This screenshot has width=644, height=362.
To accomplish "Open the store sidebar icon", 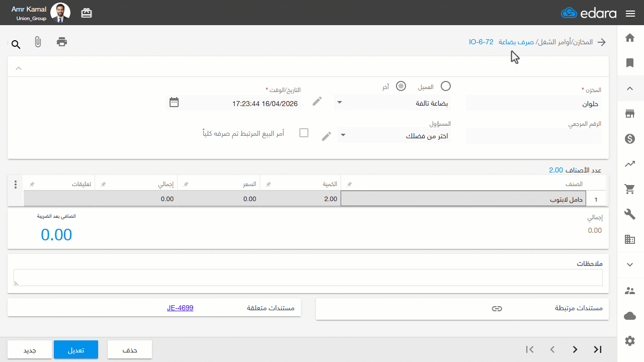I will 630,114.
